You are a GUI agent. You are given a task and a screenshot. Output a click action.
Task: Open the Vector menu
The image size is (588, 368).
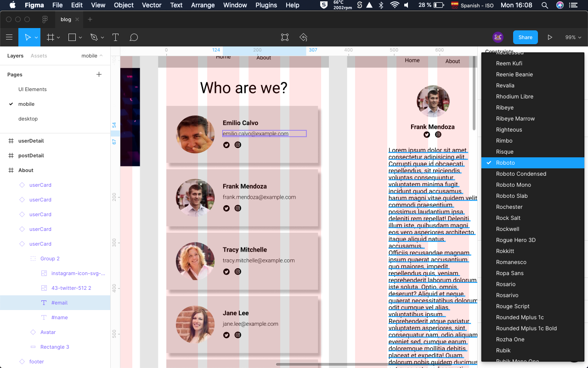(152, 5)
